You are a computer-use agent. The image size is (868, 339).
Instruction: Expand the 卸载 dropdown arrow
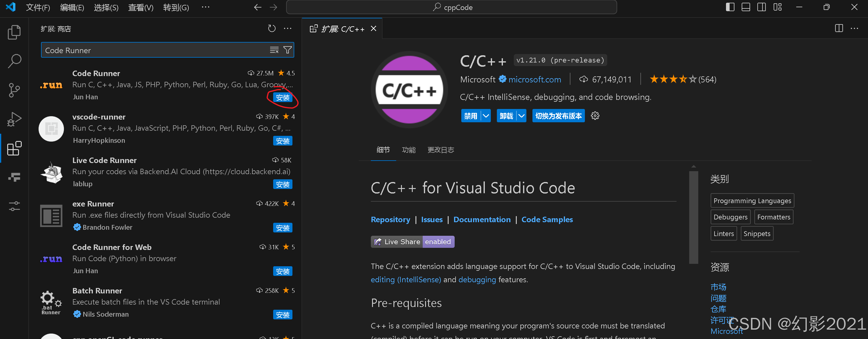coord(521,116)
